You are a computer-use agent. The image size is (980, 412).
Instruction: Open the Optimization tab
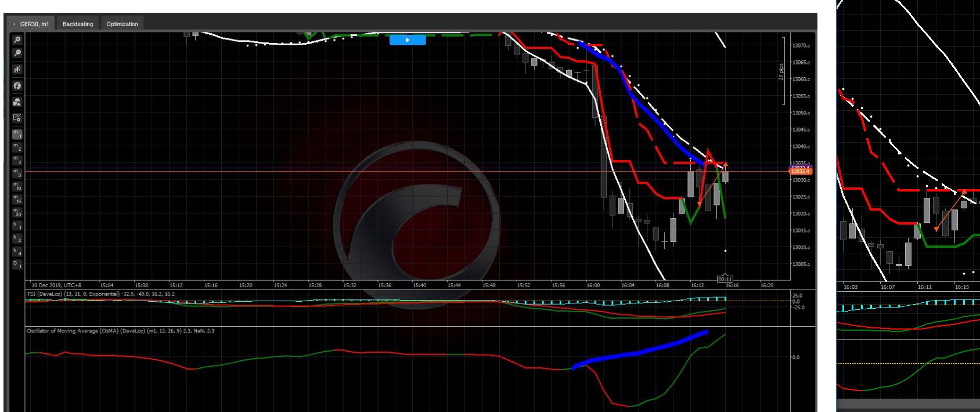click(x=122, y=24)
